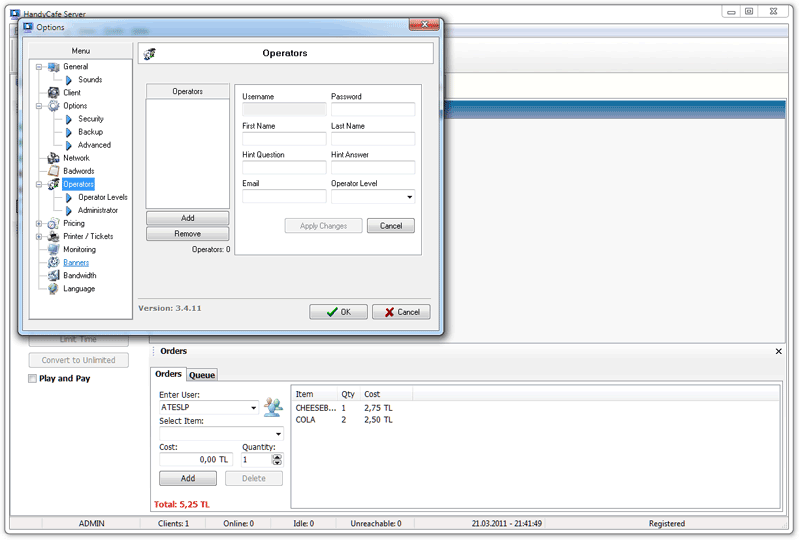Expand the Printer / Tickets node

tap(39, 237)
